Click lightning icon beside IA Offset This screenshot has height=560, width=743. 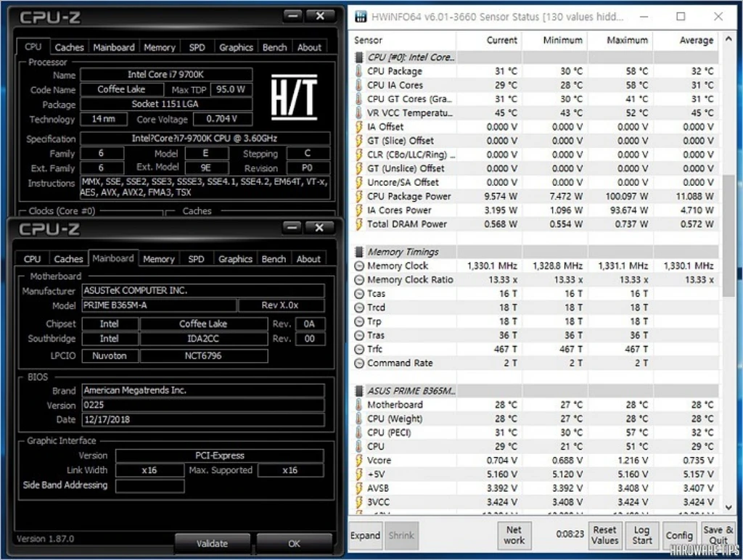tap(358, 127)
